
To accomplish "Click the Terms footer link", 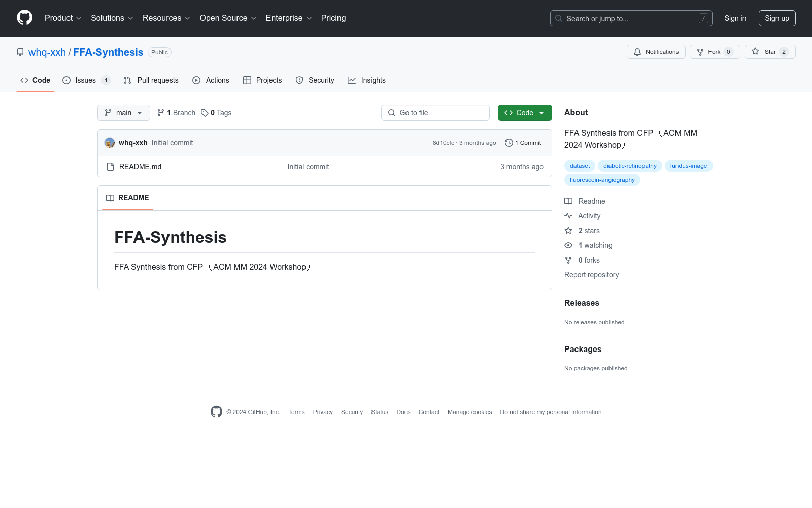I will [296, 412].
